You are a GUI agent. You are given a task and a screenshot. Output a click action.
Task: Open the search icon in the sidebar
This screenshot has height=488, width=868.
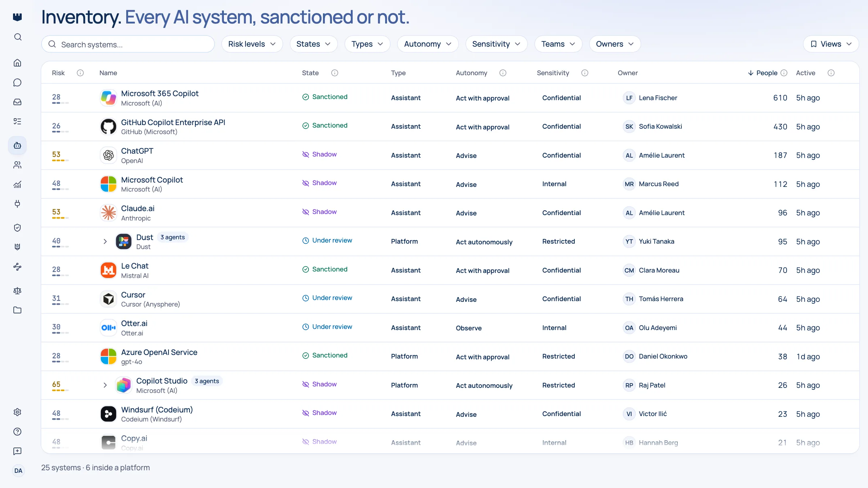point(17,37)
